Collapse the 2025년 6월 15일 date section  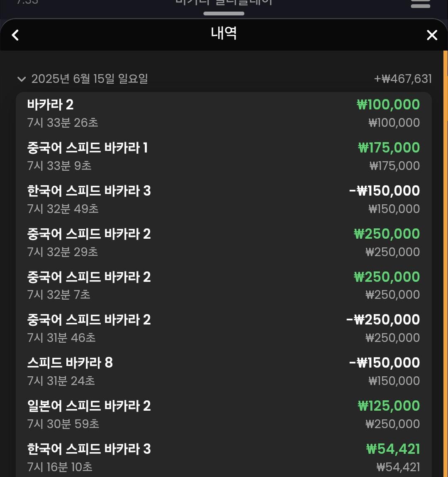pyautogui.click(x=21, y=79)
